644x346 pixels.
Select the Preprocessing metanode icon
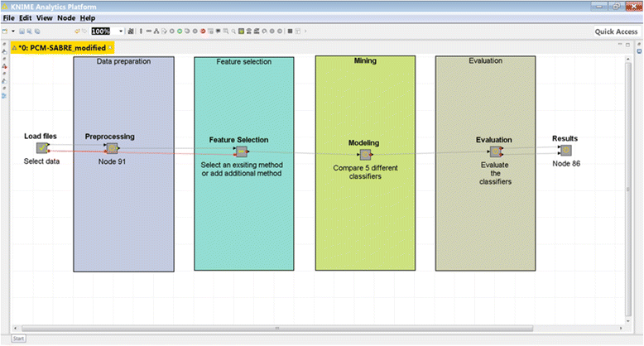coord(112,148)
